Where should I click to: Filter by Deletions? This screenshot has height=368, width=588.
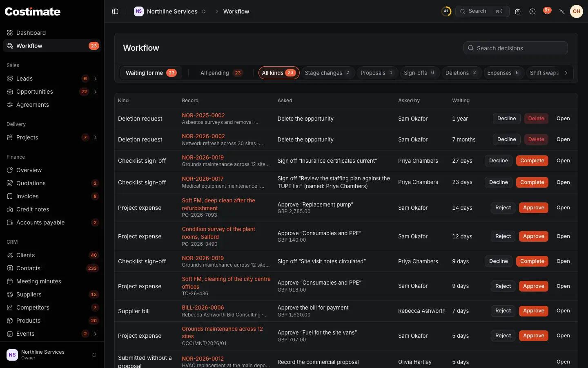coord(461,73)
